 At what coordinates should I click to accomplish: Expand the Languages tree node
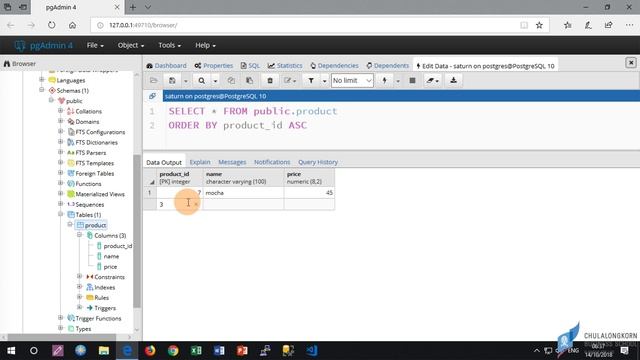[42, 80]
